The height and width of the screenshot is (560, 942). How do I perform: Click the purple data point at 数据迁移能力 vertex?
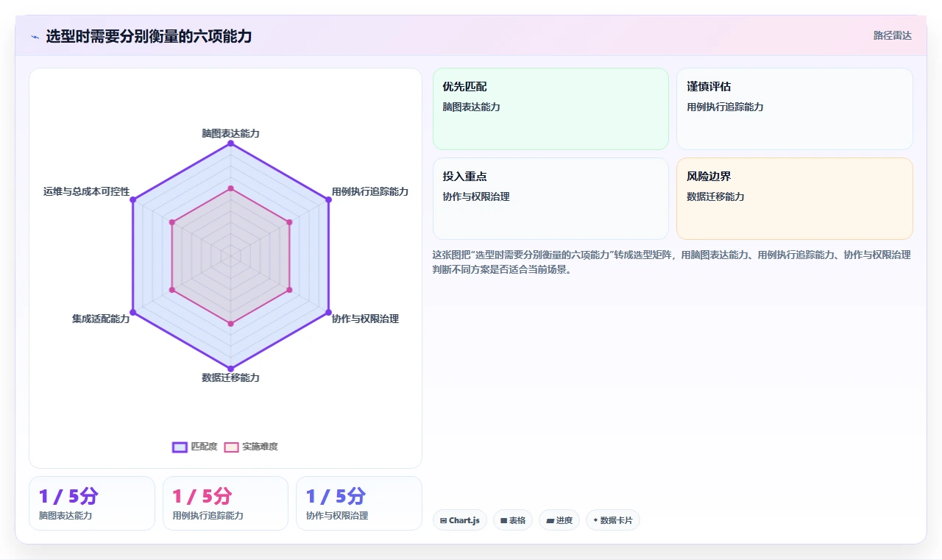(x=230, y=368)
